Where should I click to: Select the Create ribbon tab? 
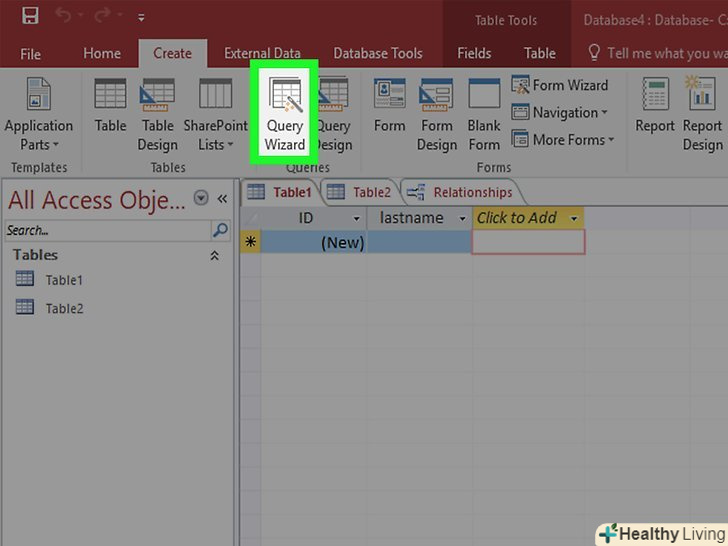(x=173, y=53)
